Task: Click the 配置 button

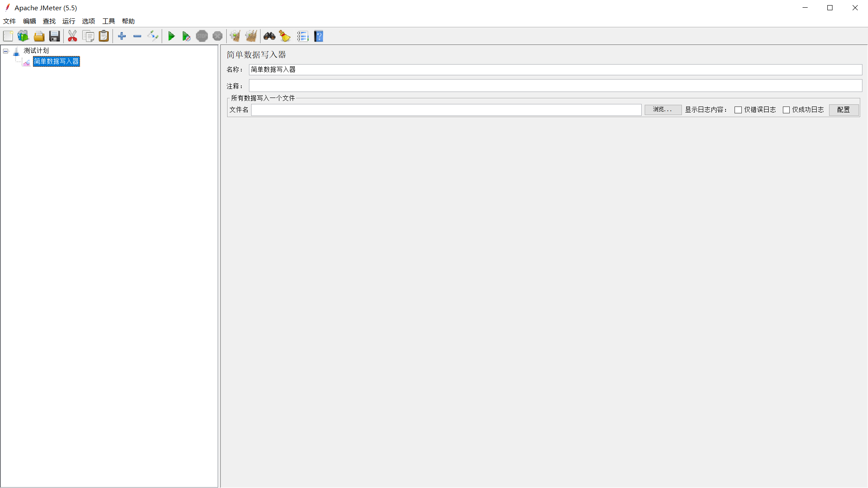Action: click(x=843, y=110)
